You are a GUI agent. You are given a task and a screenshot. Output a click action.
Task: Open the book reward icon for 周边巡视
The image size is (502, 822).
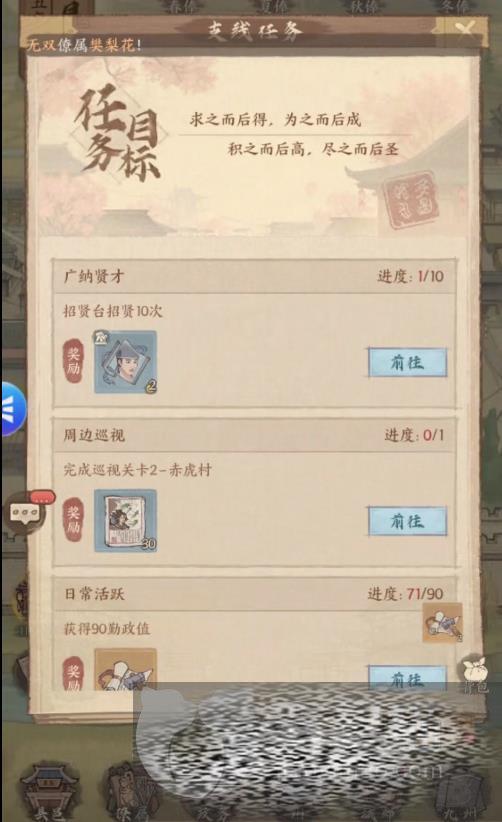pos(125,521)
